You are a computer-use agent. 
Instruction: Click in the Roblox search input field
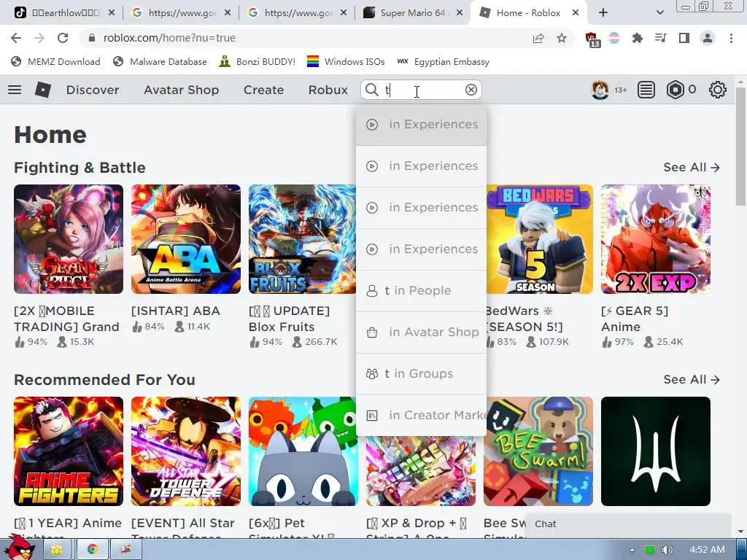[422, 90]
